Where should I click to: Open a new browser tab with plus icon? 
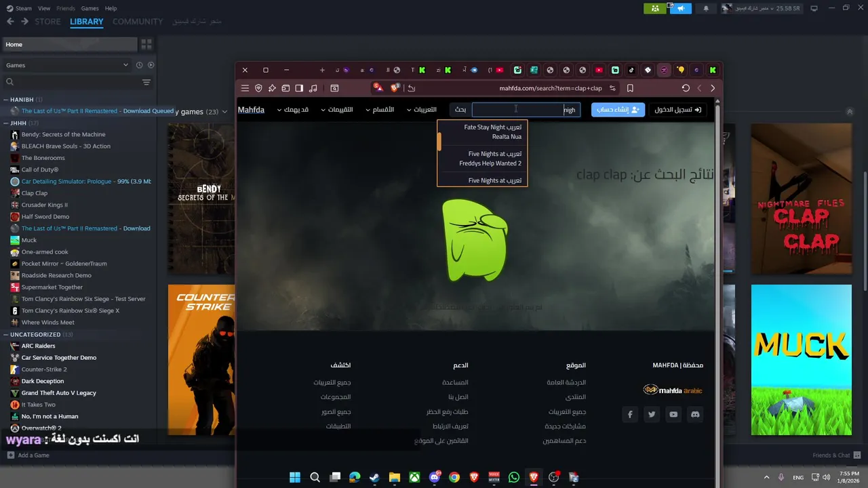click(322, 70)
